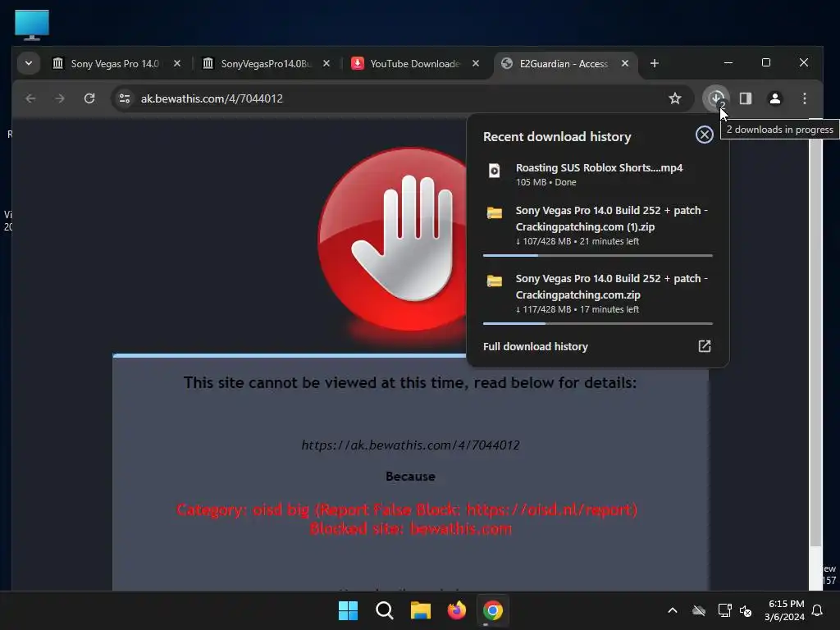Open Chrome three-dot menu

pos(804,98)
